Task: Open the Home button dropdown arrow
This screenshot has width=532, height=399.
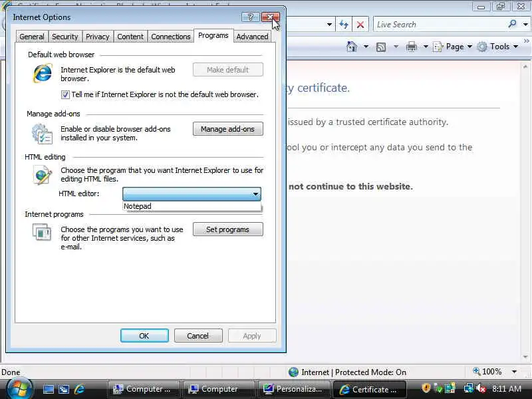Action: click(366, 47)
